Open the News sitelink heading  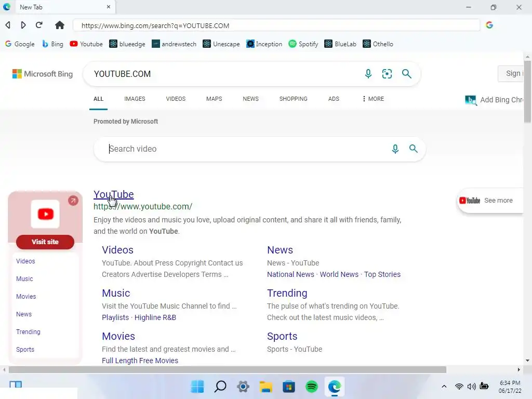coord(280,250)
